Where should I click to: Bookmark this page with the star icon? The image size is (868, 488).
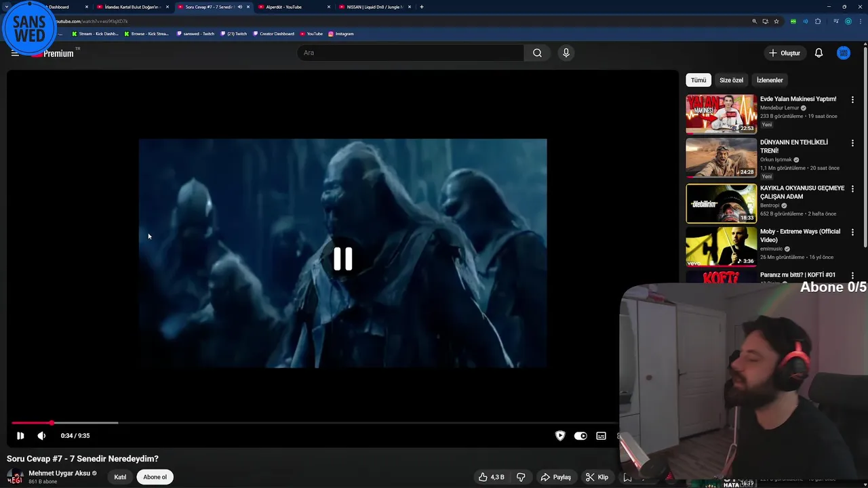776,22
